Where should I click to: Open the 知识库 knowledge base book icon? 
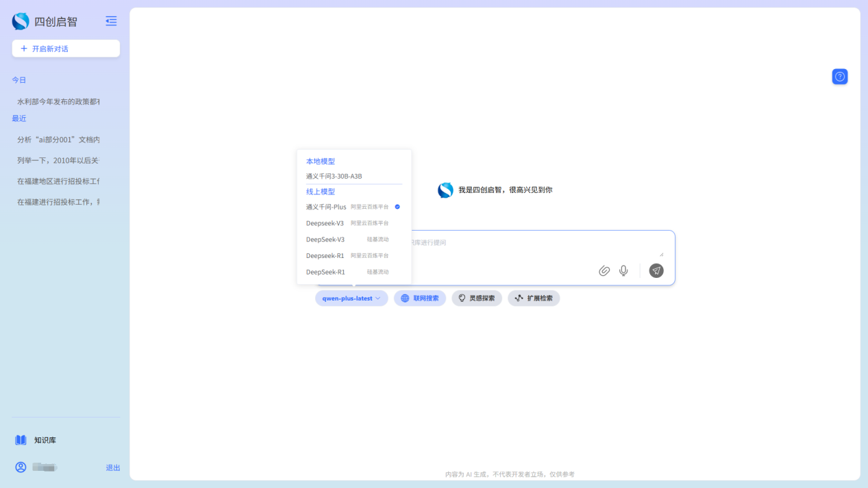point(21,440)
